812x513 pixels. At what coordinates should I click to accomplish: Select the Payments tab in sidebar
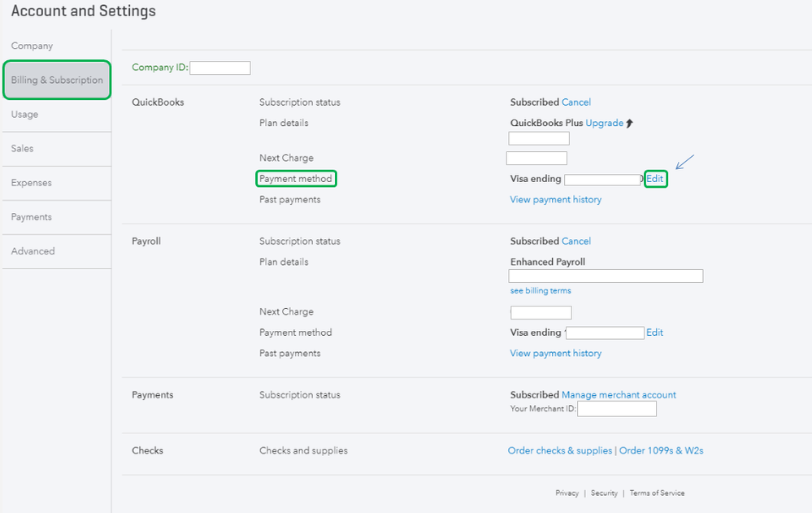pos(32,216)
